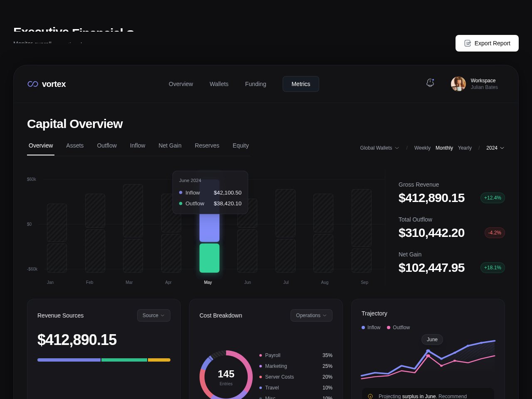The image size is (532, 399).
Task: Switch to the Metrics navigation tab
Action: (x=300, y=84)
